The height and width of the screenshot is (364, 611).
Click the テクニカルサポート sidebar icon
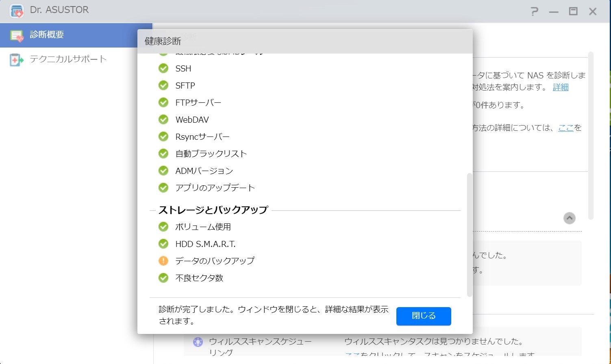[x=16, y=60]
